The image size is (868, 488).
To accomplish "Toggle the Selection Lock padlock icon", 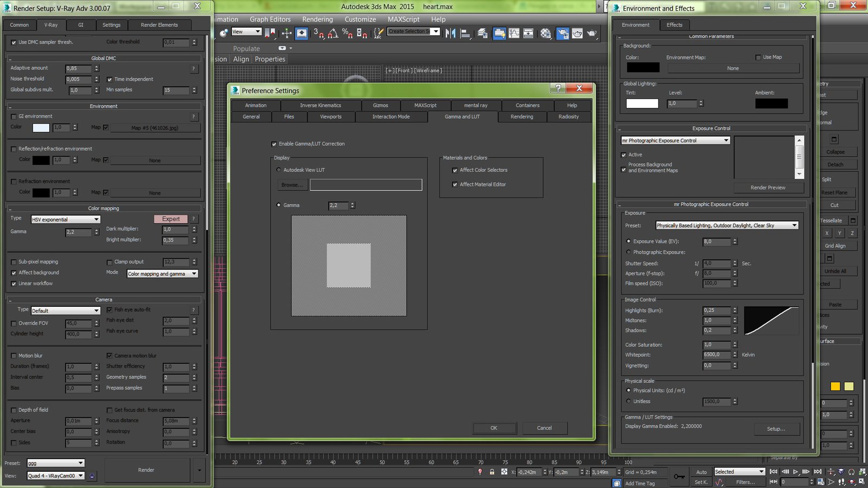I will pyautogui.click(x=492, y=472).
